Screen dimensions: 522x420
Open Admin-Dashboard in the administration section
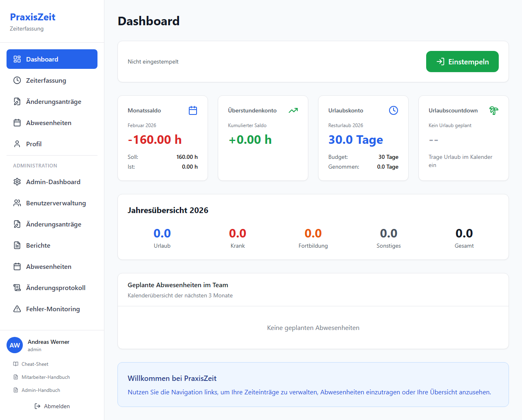click(52, 182)
